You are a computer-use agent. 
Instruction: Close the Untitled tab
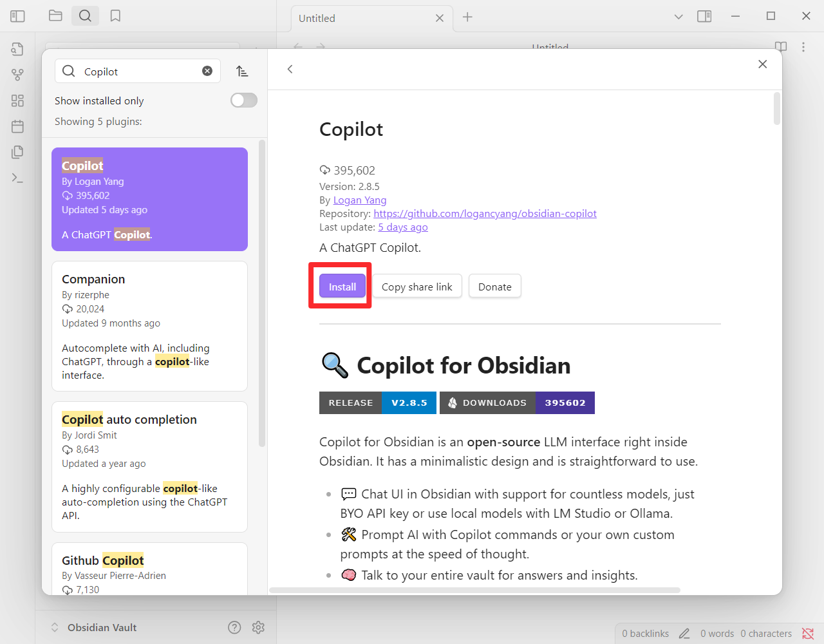(x=440, y=18)
